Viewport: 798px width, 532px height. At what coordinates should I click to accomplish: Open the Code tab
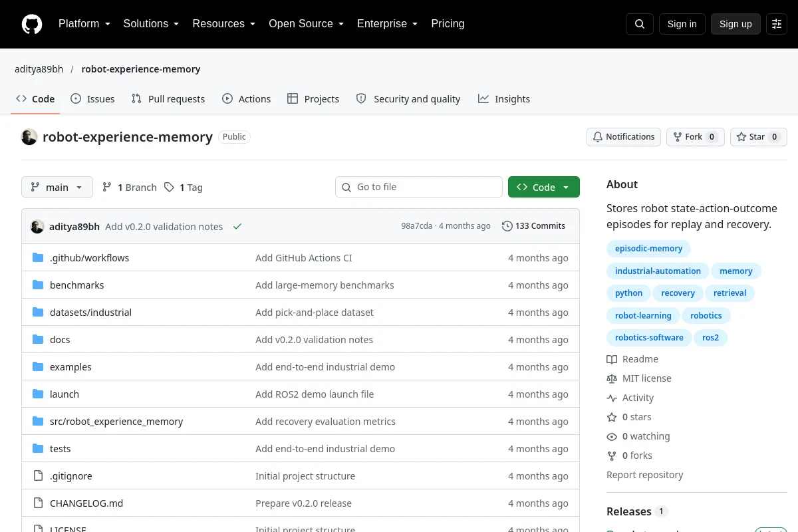[x=35, y=98]
